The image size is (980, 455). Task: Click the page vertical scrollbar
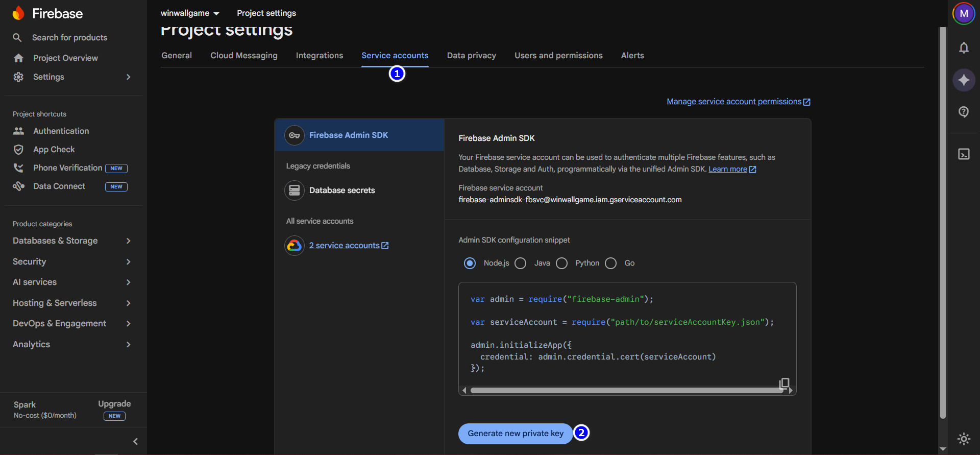pyautogui.click(x=943, y=223)
